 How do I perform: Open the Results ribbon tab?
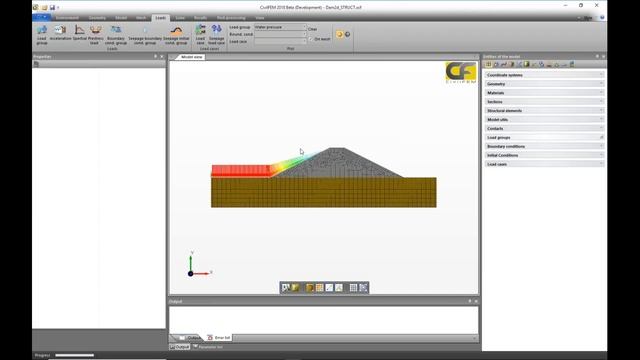[x=200, y=18]
